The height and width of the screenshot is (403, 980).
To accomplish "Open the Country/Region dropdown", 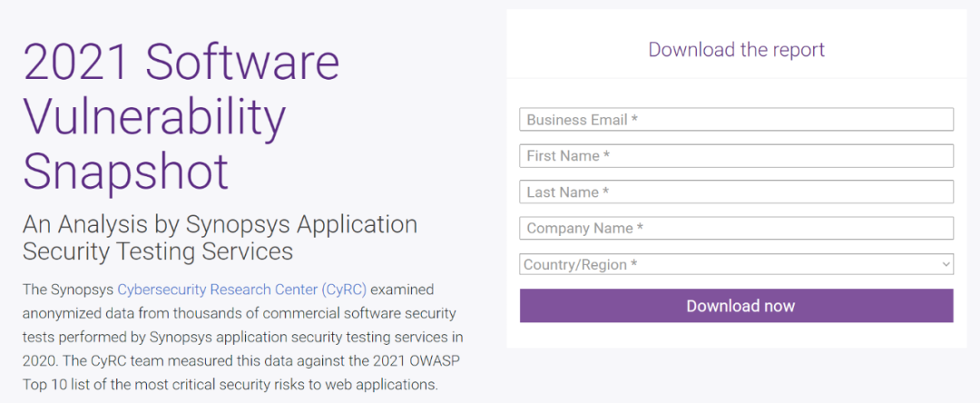I will pos(736,264).
